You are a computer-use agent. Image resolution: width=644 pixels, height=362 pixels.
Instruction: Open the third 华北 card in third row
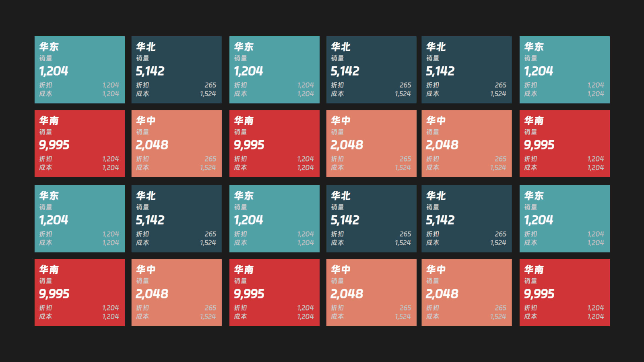click(x=467, y=219)
